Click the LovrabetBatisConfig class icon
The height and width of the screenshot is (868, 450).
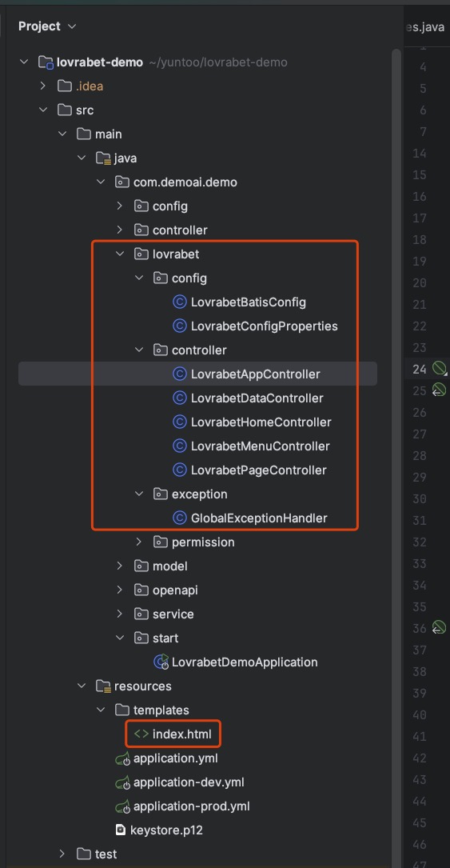coord(179,302)
